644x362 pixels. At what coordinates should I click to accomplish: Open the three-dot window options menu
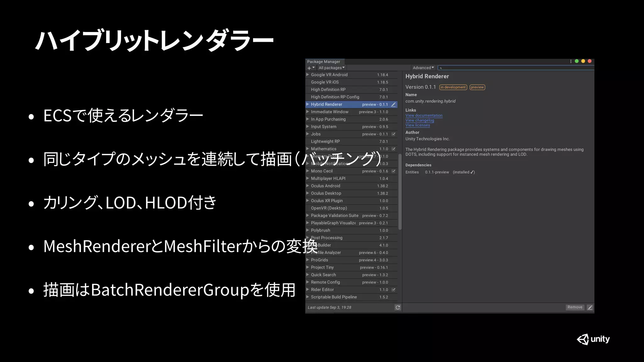[571, 61]
